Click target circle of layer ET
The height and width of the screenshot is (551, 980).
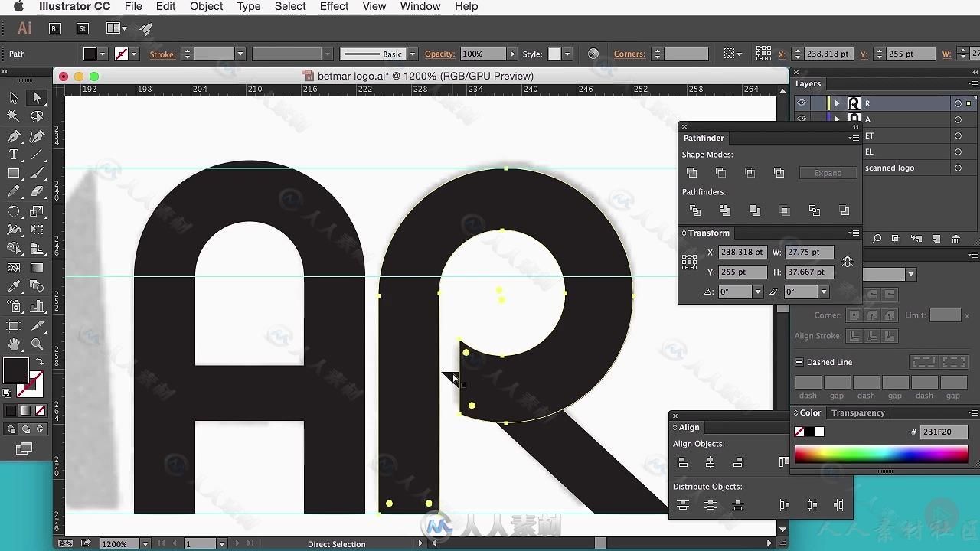click(958, 135)
